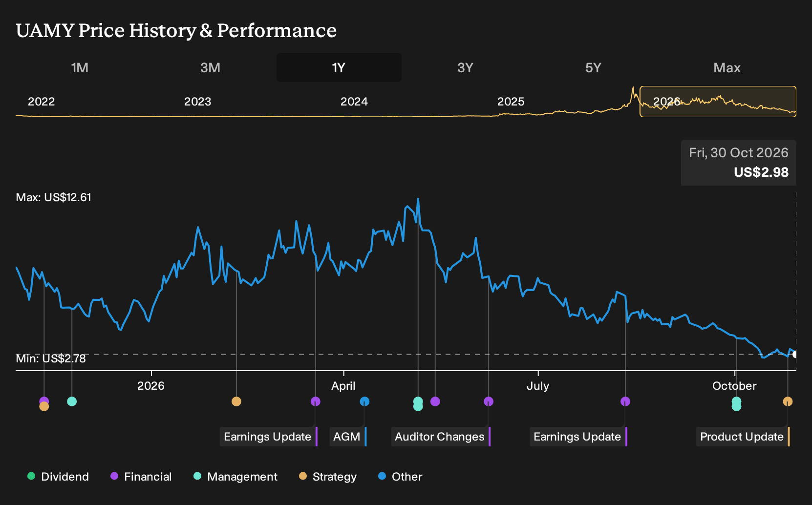The width and height of the screenshot is (812, 505).
Task: Click the single teal Management marker before 2026
Action: pyautogui.click(x=72, y=401)
